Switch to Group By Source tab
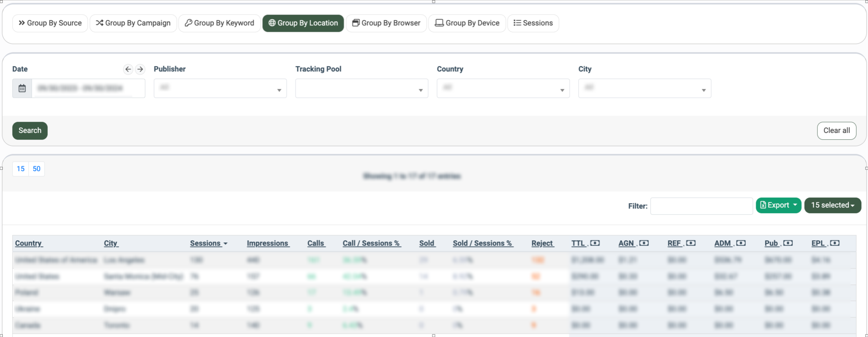 click(x=50, y=23)
